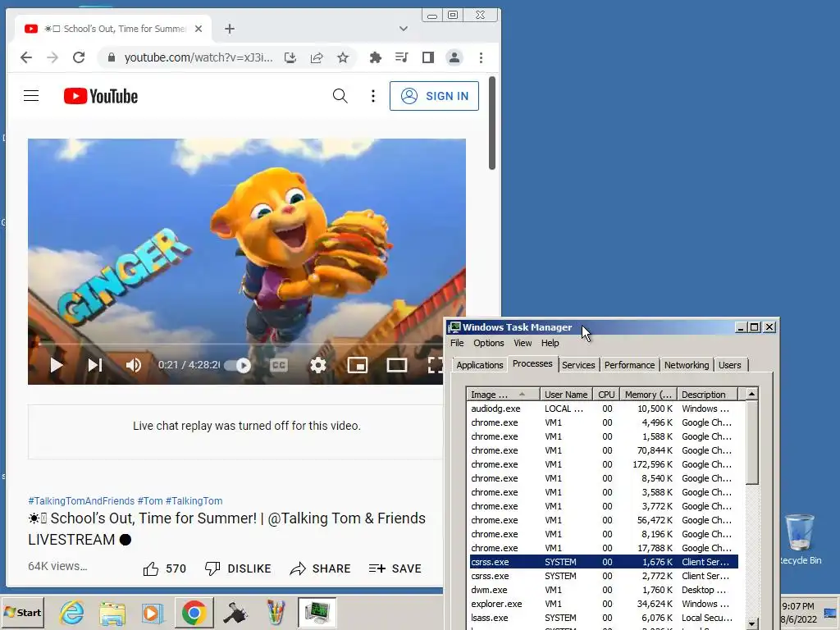
Task: Switch to the Networking tab
Action: click(x=687, y=365)
